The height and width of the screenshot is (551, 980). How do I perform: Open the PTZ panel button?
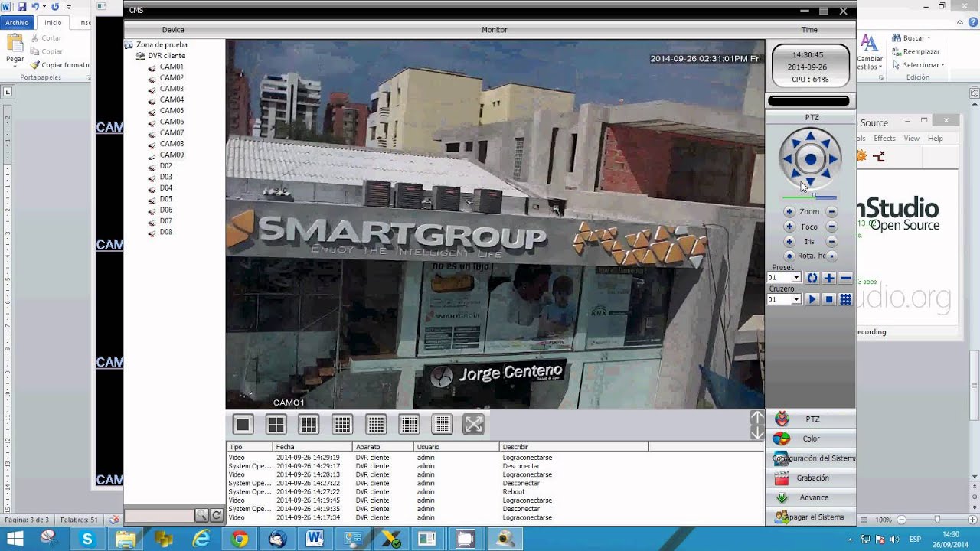pyautogui.click(x=811, y=419)
